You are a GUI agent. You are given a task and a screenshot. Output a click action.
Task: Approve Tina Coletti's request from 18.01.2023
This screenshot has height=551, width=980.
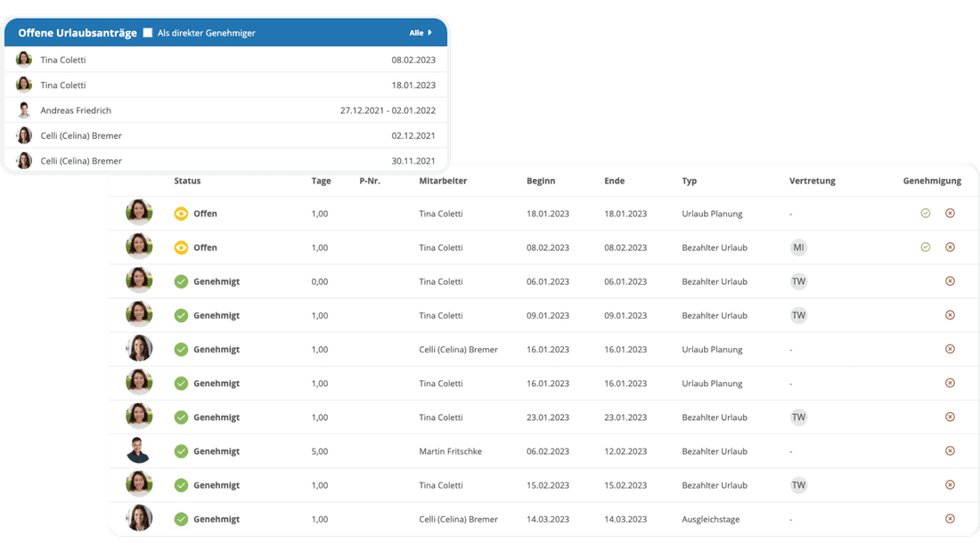[x=927, y=213]
